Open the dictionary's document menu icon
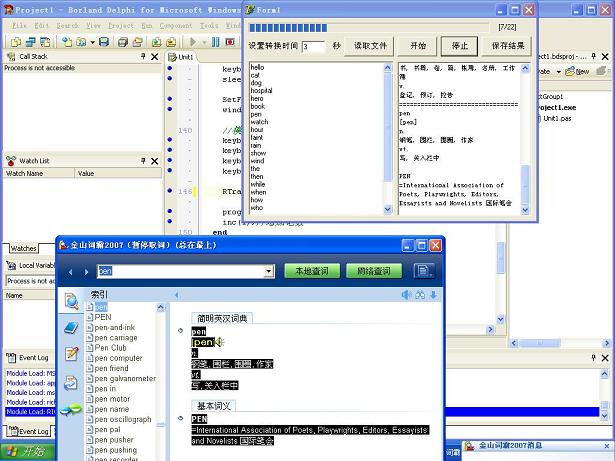The image size is (615, 461). tap(424, 271)
